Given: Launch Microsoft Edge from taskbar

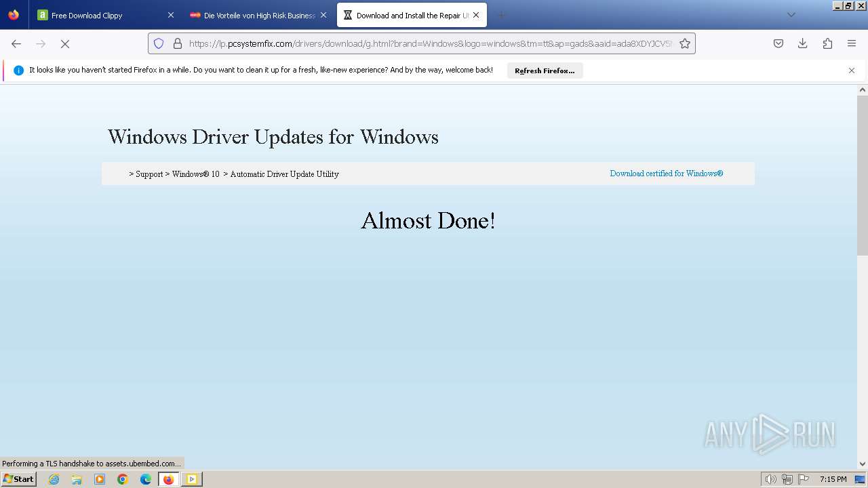Looking at the screenshot, I should pyautogui.click(x=146, y=479).
